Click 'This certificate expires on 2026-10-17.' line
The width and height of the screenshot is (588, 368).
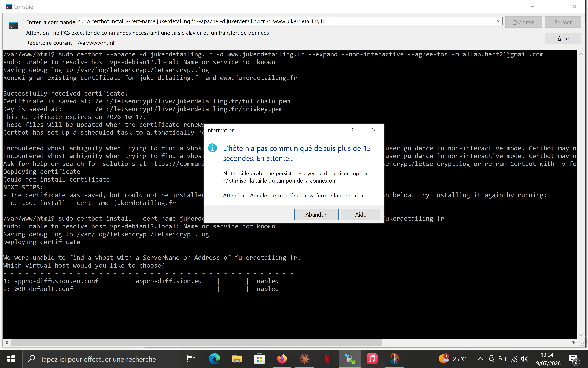pos(75,117)
